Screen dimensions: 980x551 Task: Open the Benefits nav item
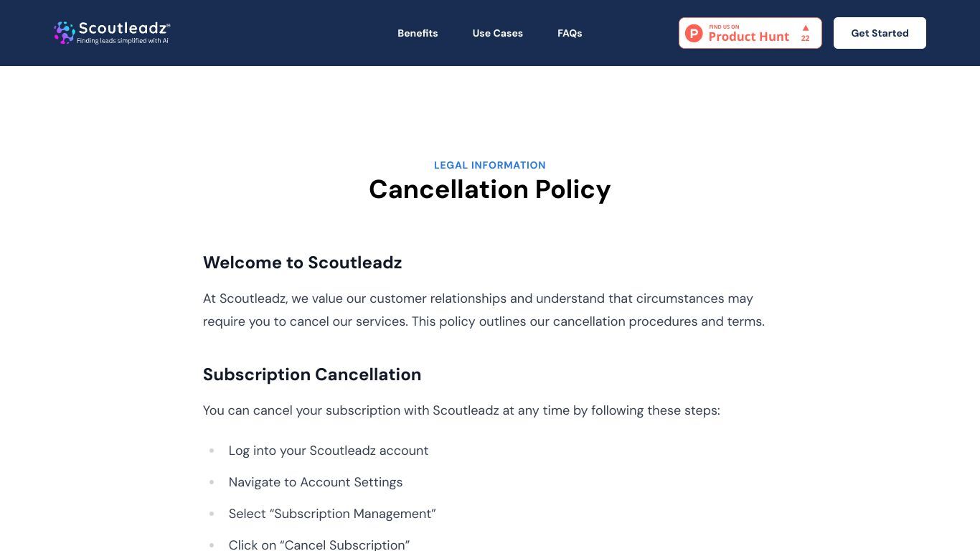[x=418, y=33]
